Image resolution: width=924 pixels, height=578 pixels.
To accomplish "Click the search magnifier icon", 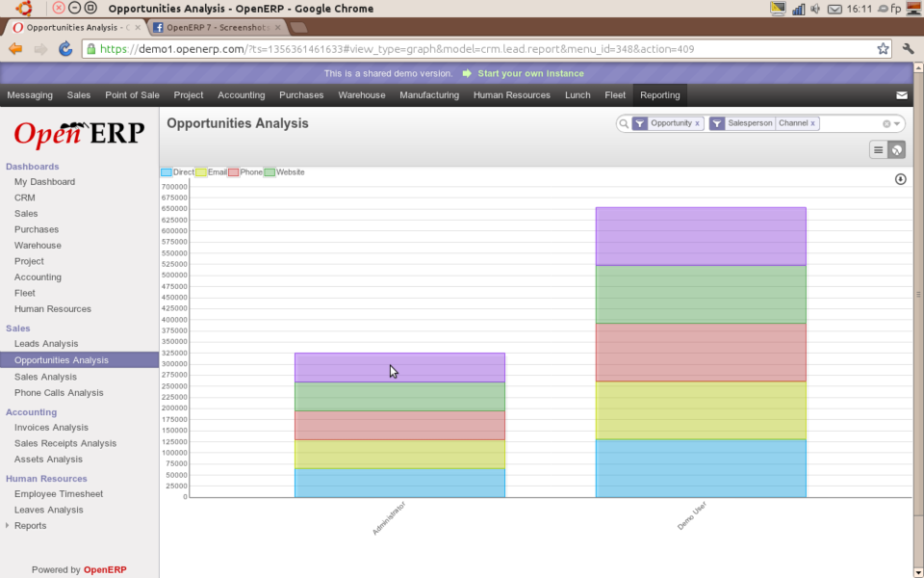I will point(624,124).
